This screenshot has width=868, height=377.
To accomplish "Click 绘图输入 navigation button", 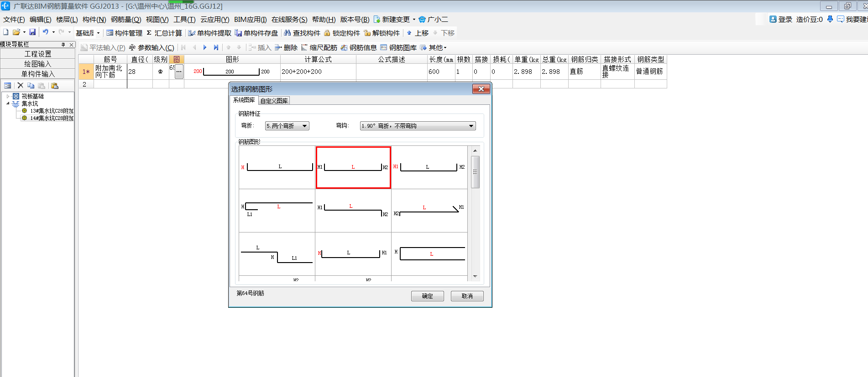I will click(x=37, y=64).
